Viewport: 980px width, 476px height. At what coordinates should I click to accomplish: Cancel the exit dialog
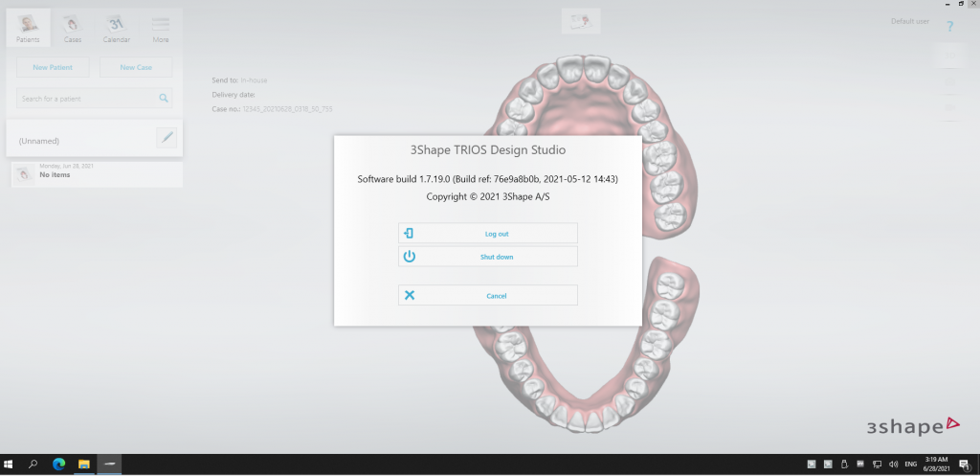tap(487, 296)
